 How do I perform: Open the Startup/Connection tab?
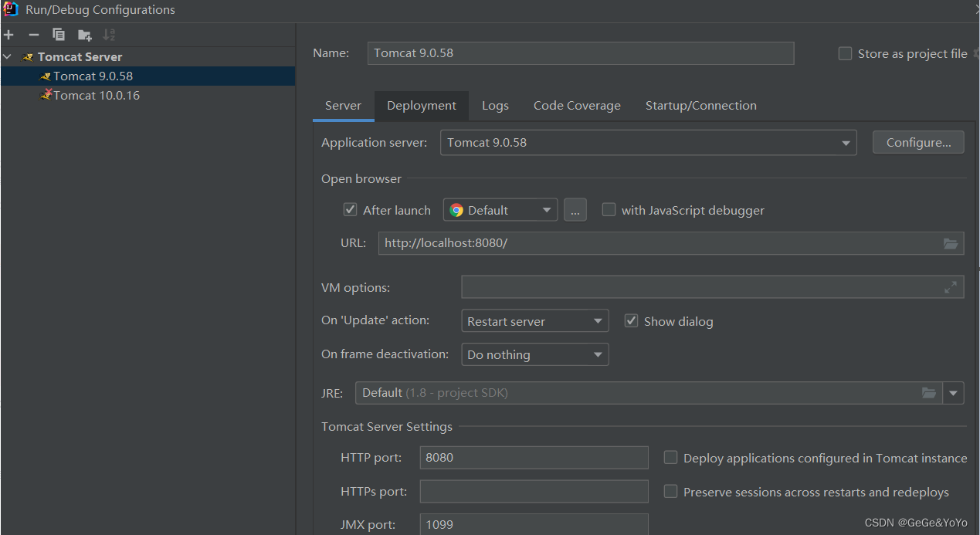(x=701, y=106)
